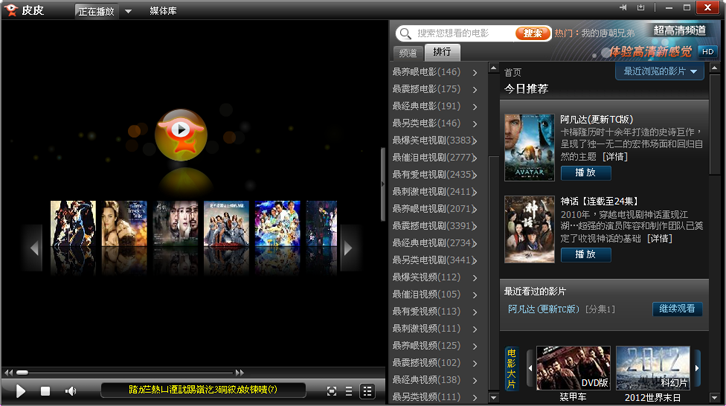This screenshot has width=726, height=406.
Task: Open the 媒体库 tab
Action: [165, 11]
